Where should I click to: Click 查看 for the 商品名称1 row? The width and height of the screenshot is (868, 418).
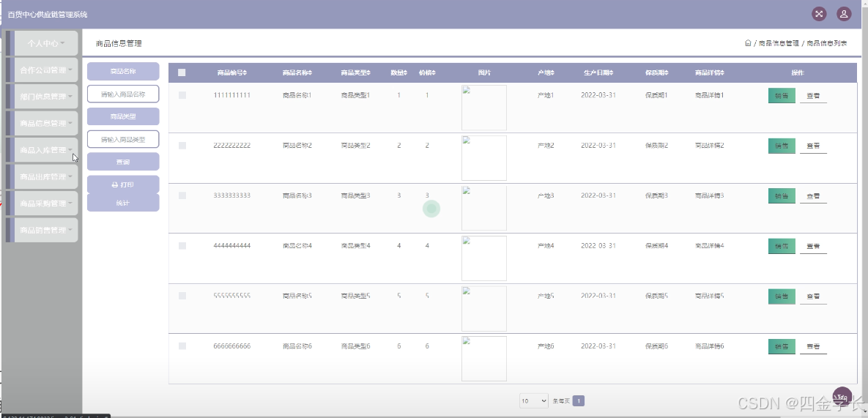coord(813,96)
